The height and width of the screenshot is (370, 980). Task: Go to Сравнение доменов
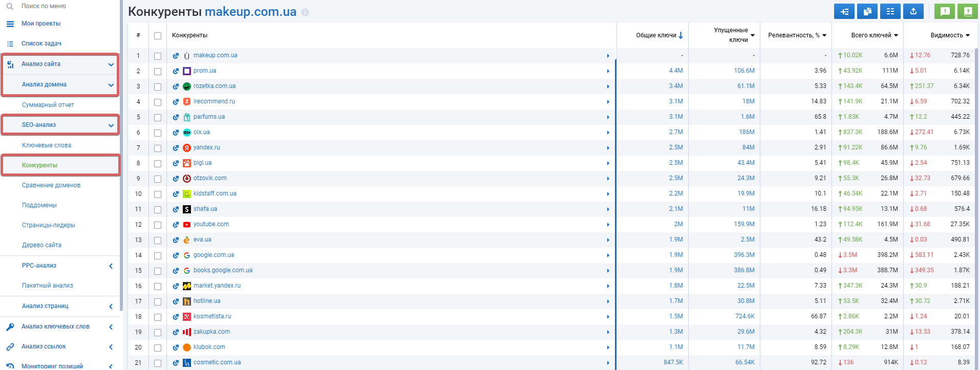(x=51, y=185)
